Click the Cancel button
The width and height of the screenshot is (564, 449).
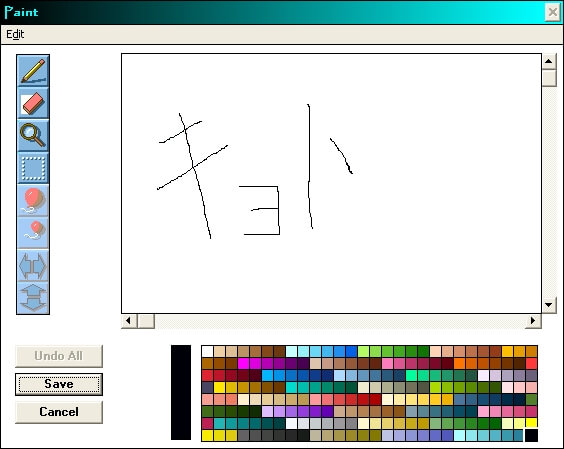[59, 412]
